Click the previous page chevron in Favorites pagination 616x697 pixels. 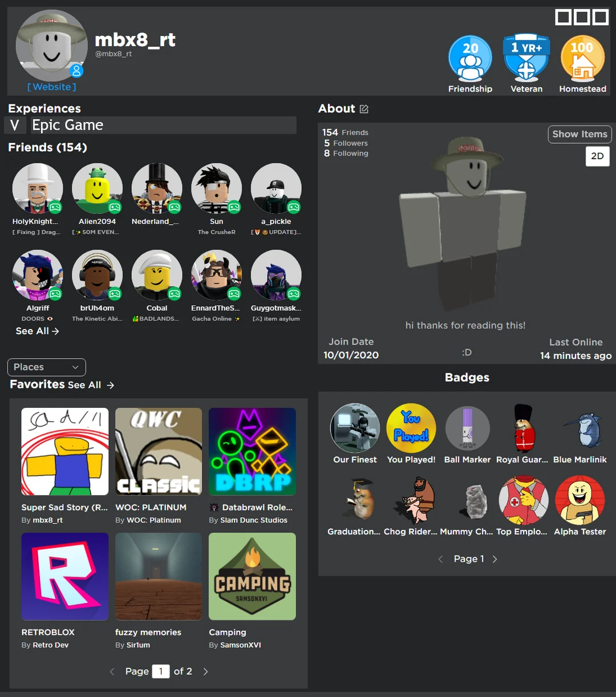click(x=112, y=671)
